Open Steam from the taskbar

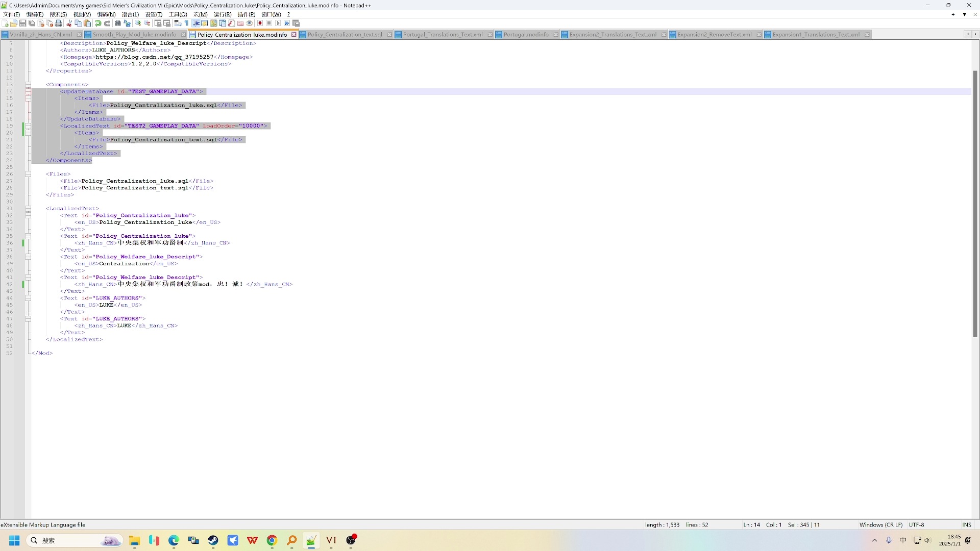click(213, 540)
